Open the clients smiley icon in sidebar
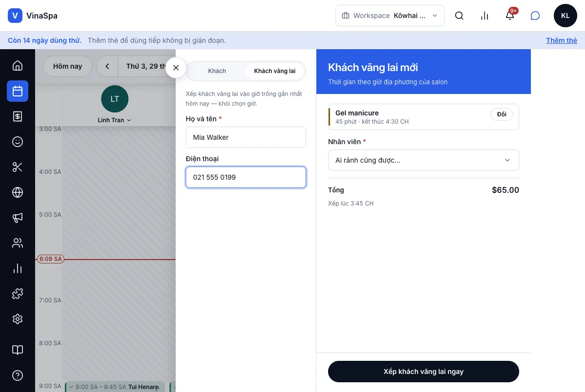This screenshot has width=585, height=392. click(x=18, y=142)
